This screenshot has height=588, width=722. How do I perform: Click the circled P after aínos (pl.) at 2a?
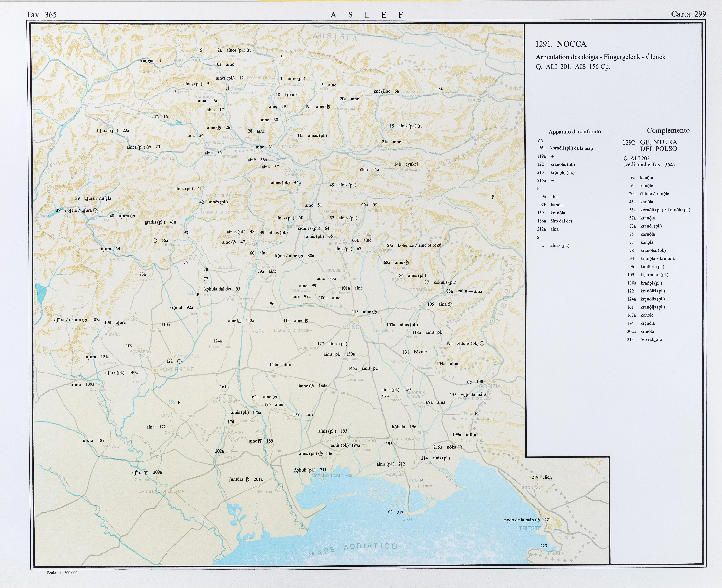click(249, 50)
